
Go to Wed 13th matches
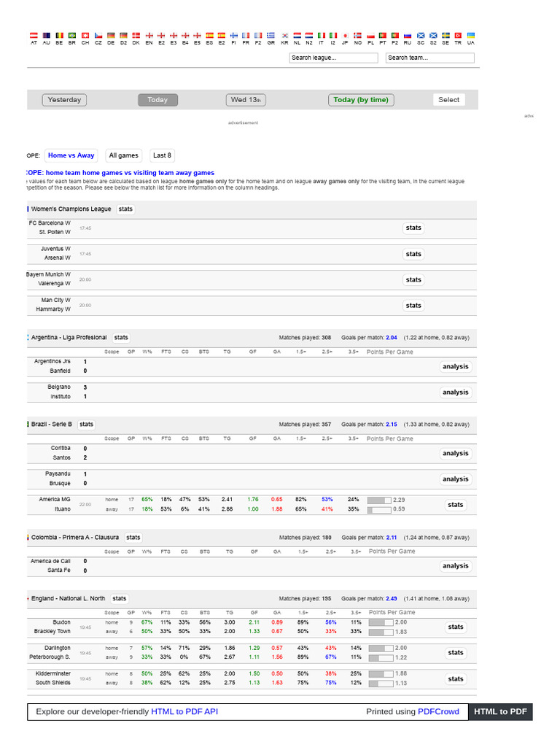(246, 99)
